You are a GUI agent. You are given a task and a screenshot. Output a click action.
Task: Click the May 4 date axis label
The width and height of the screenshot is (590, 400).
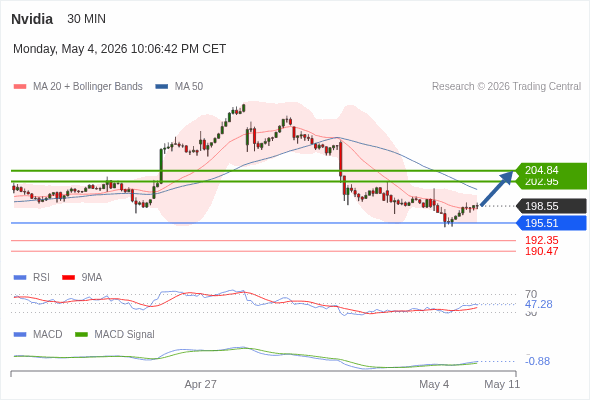click(434, 384)
